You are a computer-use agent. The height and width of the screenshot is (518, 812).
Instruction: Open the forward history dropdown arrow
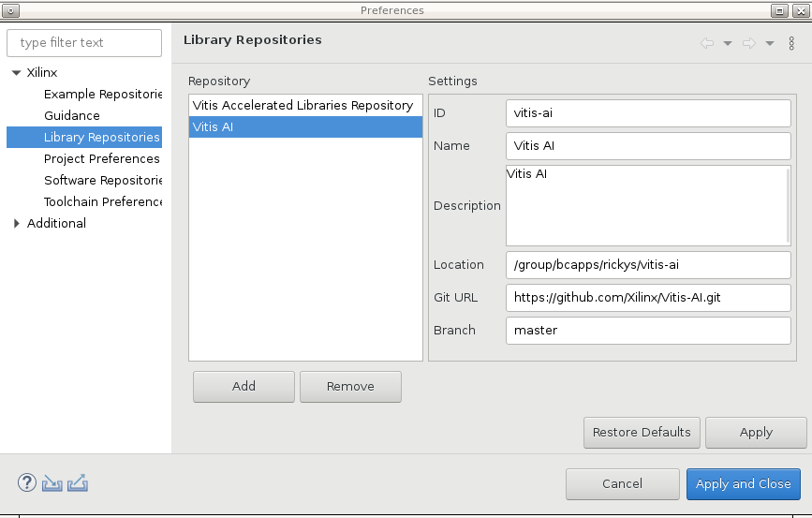(x=769, y=43)
